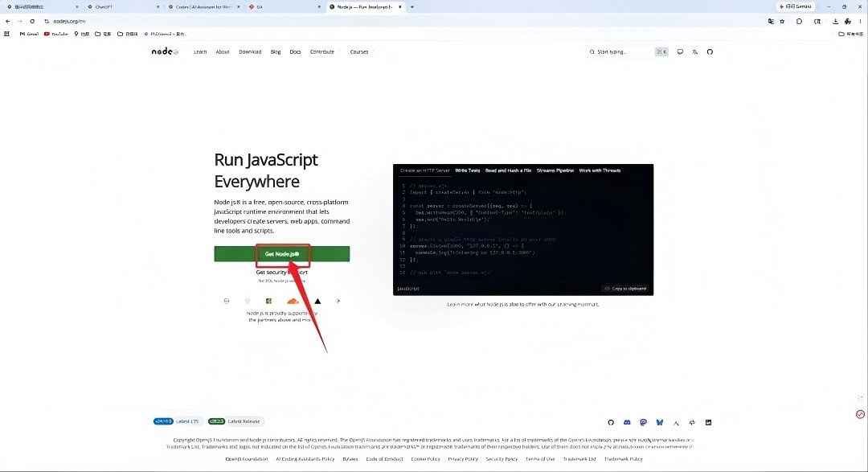Open the GitHub icon in the site header
The width and height of the screenshot is (868, 472).
[710, 51]
